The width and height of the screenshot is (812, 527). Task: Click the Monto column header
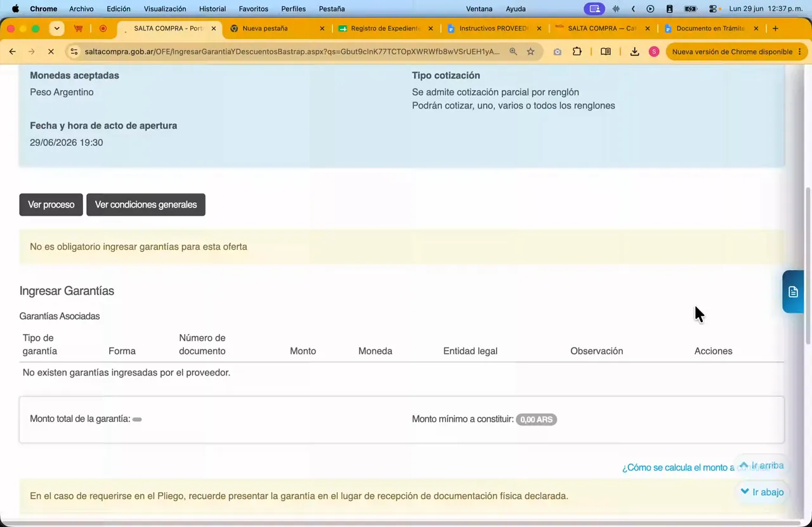[x=303, y=351]
